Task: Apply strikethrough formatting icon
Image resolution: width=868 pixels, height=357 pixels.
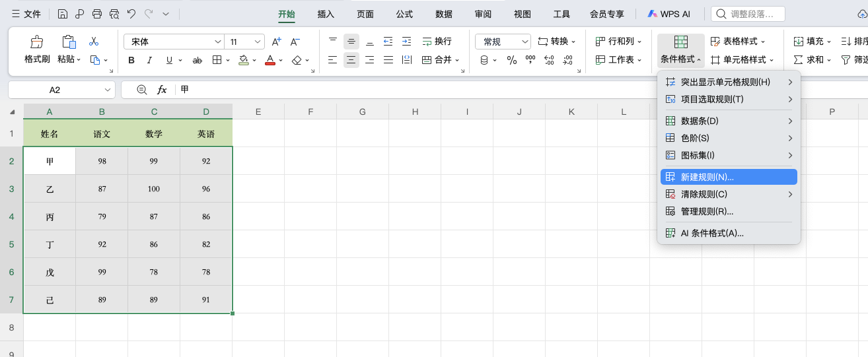Action: (197, 60)
